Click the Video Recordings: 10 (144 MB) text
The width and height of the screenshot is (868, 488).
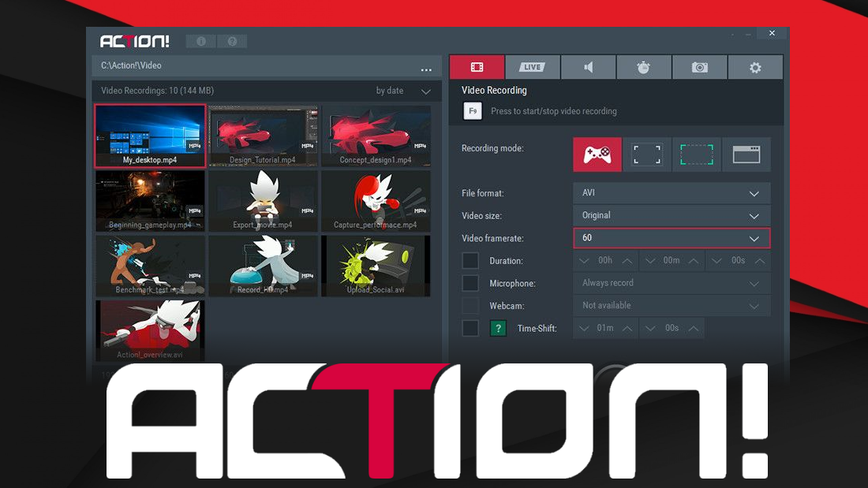(157, 91)
